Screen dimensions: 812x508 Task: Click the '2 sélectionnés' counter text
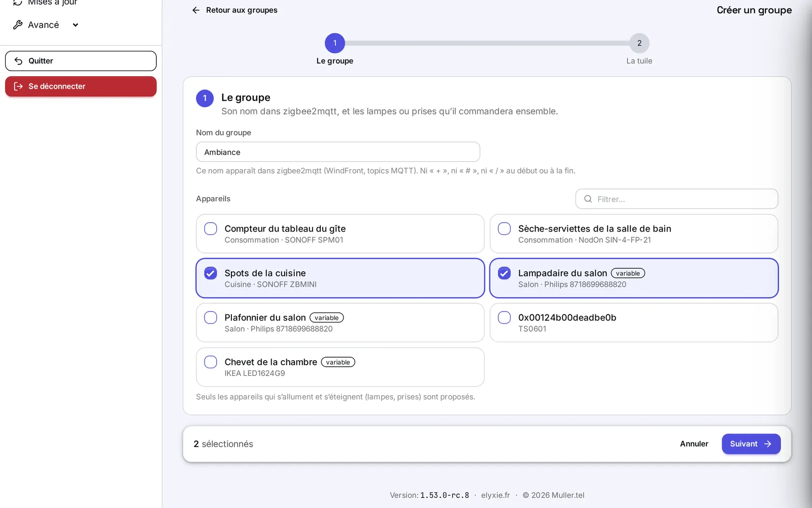pyautogui.click(x=223, y=444)
